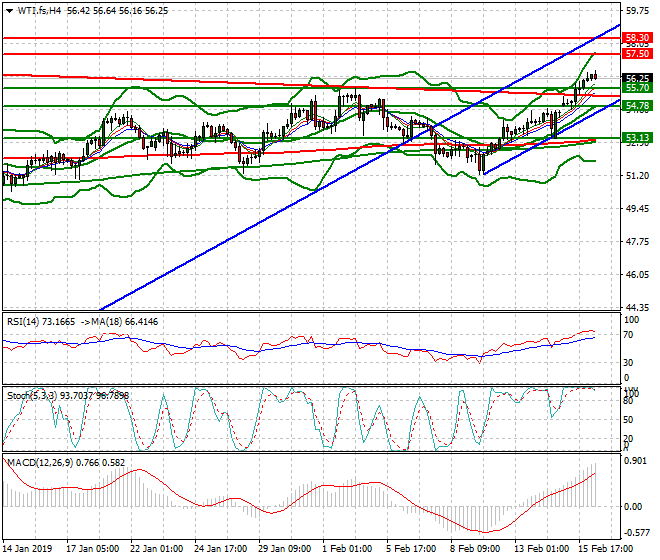Viewport: 660px width, 560px height.
Task: Click the RSI 30 level label
Action: 628,363
